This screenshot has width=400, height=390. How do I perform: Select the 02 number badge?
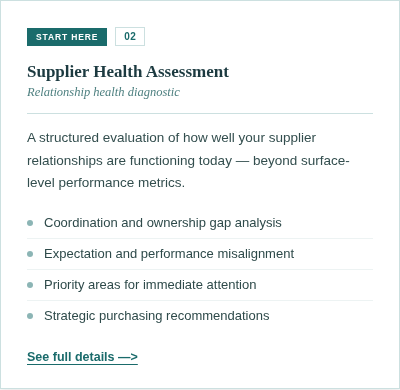[x=130, y=36]
